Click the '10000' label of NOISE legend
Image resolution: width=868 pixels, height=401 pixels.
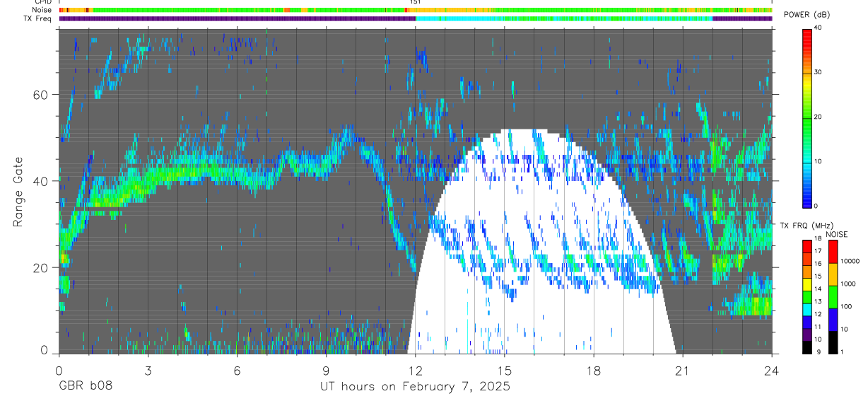tap(850, 261)
